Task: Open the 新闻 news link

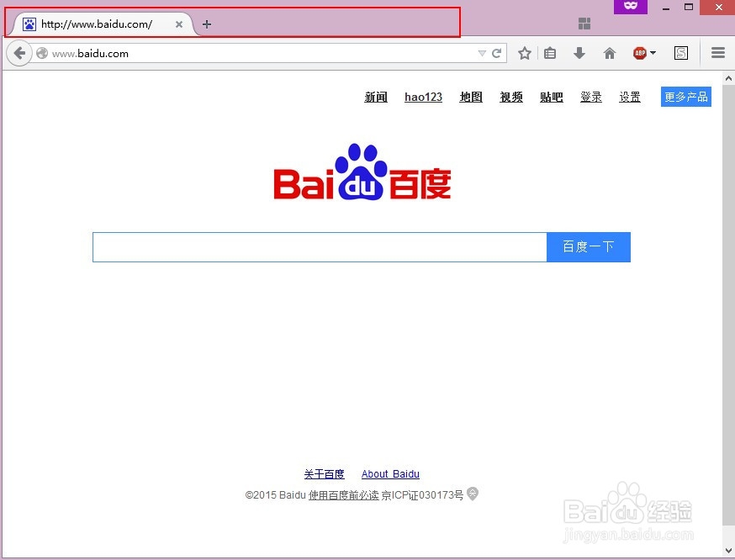Action: [376, 97]
